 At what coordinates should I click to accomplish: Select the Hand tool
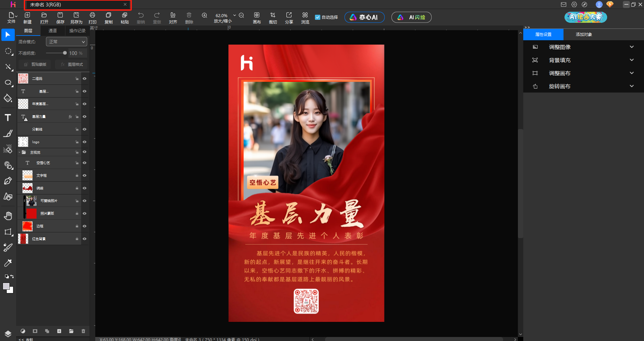pos(8,216)
